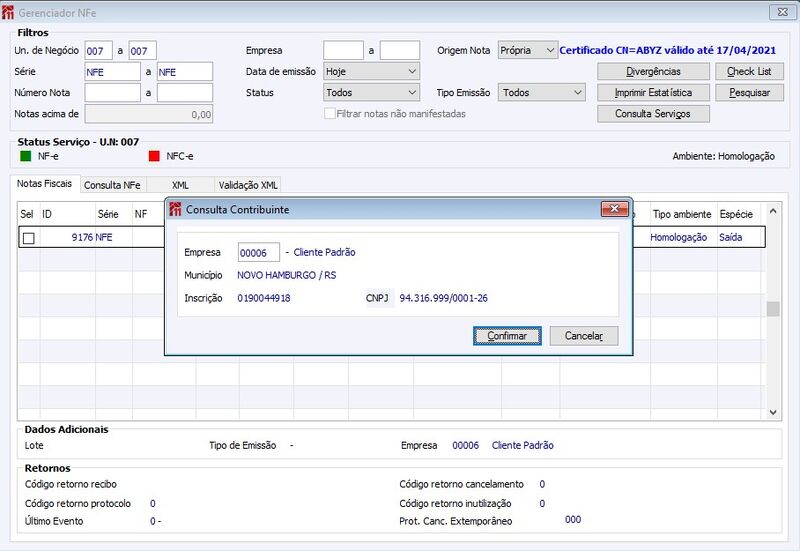Click the certificate validity text CN=ABYZ
The width and height of the screenshot is (800, 551).
667,50
